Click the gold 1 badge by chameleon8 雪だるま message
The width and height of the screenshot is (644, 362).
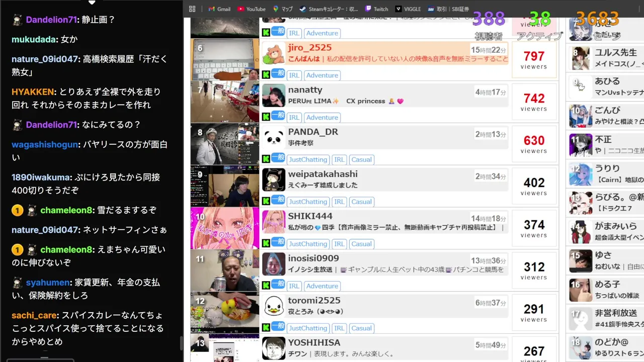coord(17,210)
